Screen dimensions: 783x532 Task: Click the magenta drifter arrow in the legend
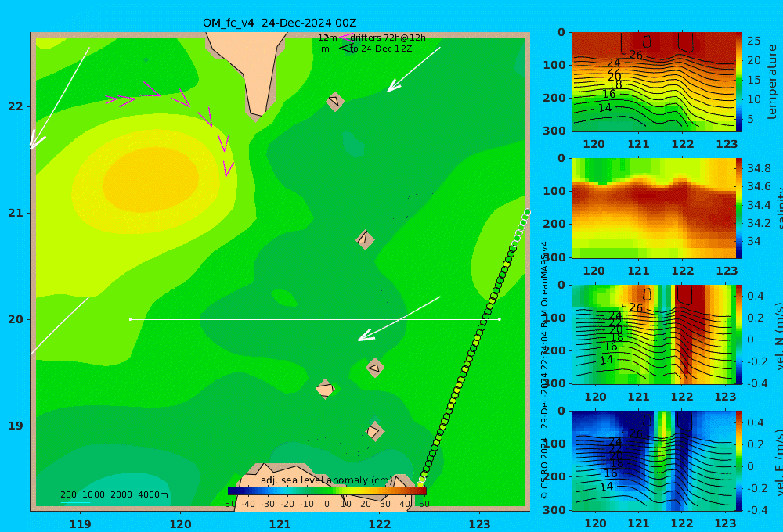346,37
